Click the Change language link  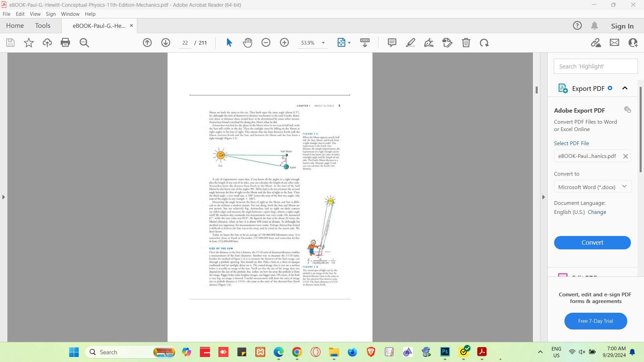[x=597, y=212]
